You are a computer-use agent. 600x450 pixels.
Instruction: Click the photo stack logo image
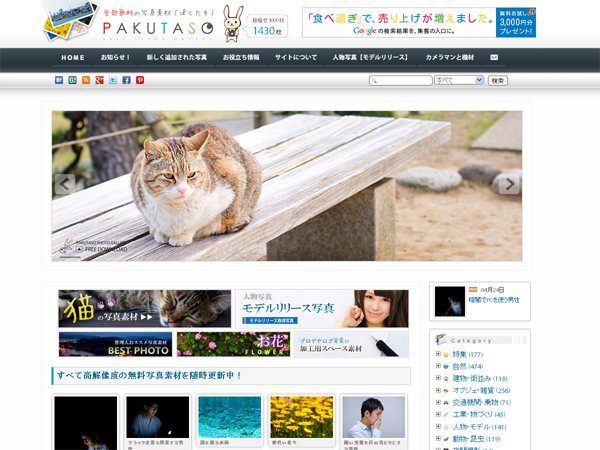click(x=71, y=20)
